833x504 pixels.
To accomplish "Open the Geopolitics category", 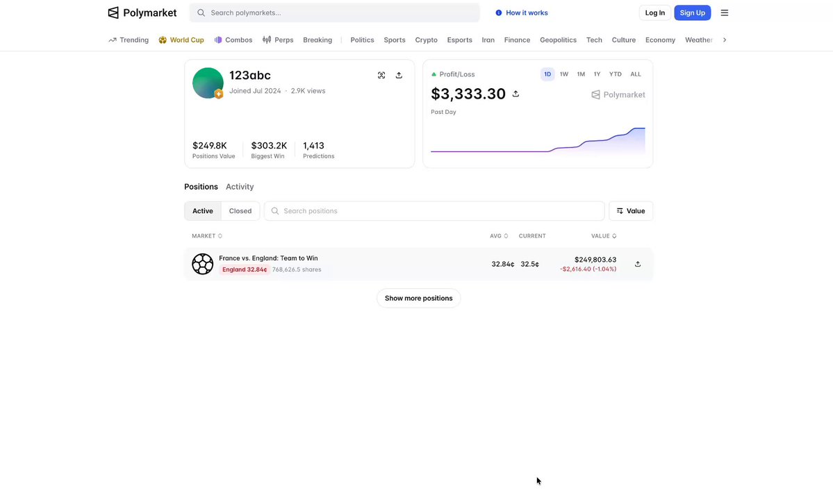I will (x=558, y=40).
